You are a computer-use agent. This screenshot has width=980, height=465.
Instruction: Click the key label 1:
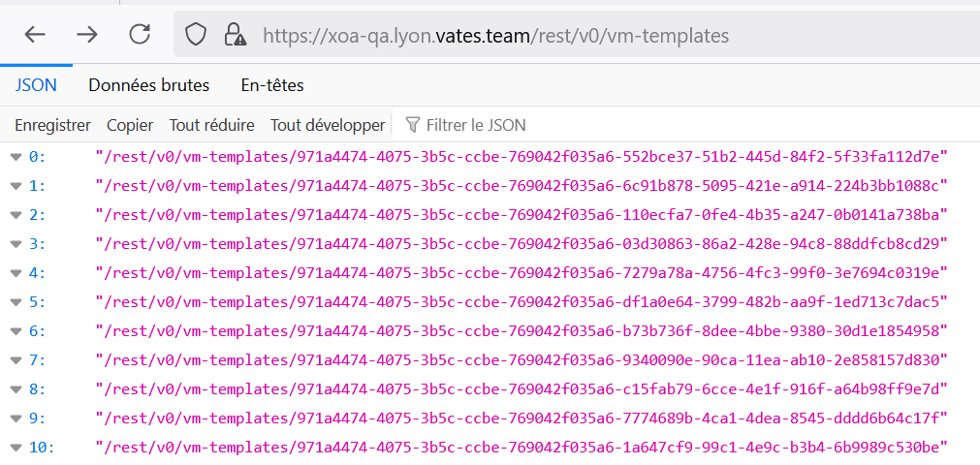pyautogui.click(x=38, y=186)
